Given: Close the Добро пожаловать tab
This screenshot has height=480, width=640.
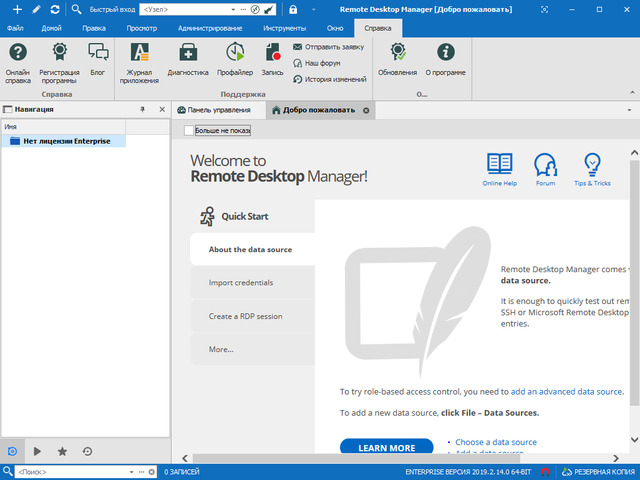Looking at the screenshot, I should pos(366,110).
